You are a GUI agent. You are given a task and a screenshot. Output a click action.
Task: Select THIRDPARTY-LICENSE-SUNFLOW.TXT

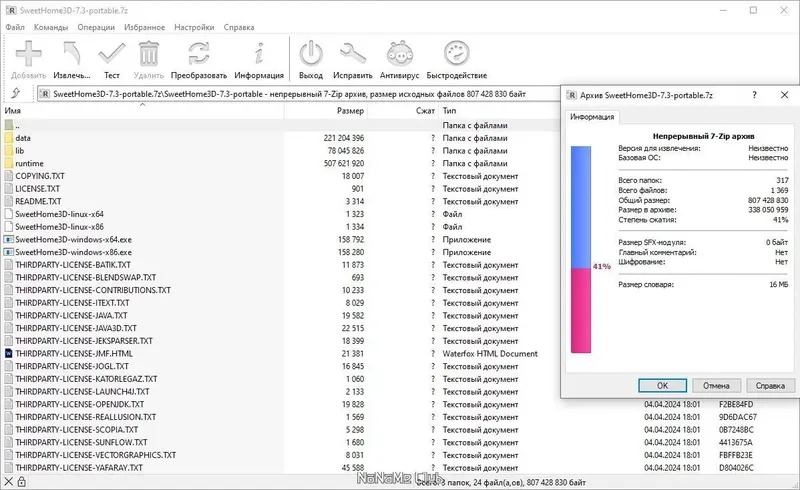click(81, 443)
